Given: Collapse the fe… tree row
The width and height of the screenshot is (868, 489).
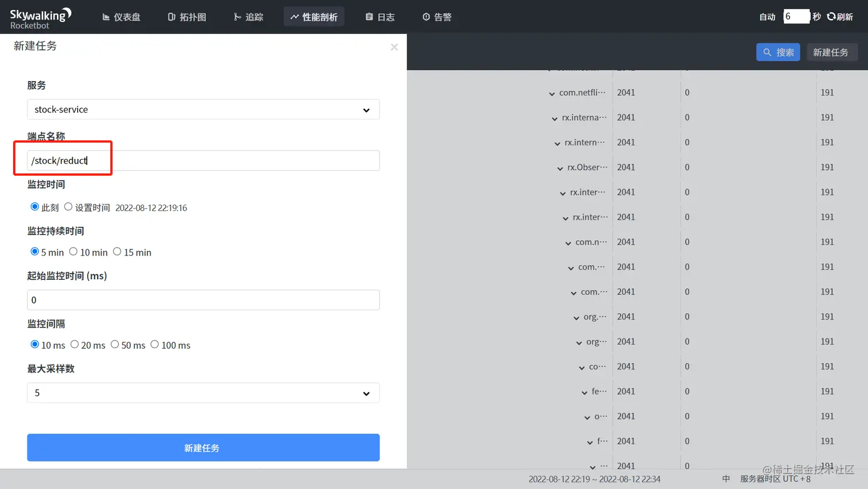Looking at the screenshot, I should (x=584, y=392).
